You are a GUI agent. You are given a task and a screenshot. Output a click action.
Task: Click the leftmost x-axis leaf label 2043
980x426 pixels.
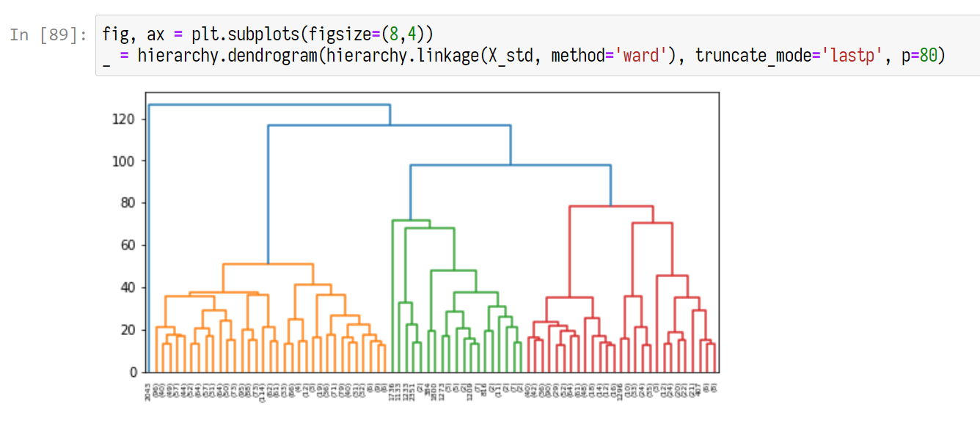pyautogui.click(x=149, y=392)
